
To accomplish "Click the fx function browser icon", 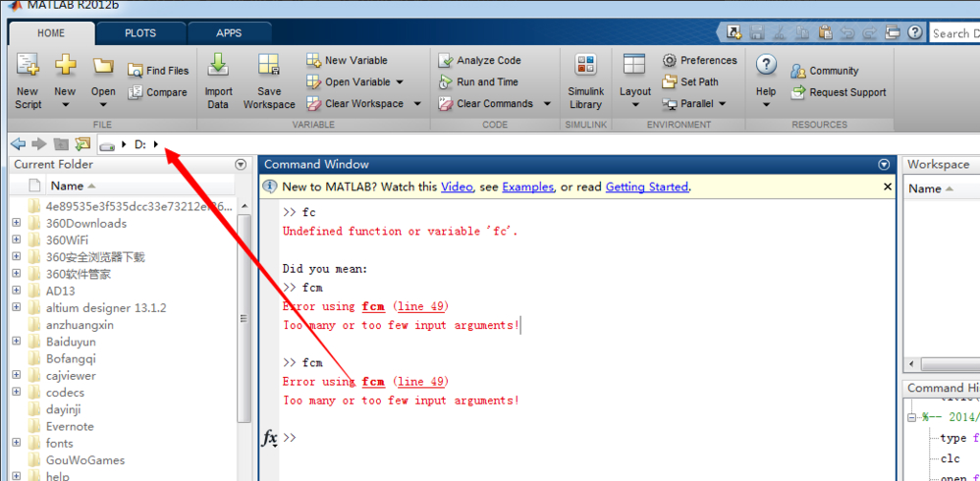I will click(269, 439).
